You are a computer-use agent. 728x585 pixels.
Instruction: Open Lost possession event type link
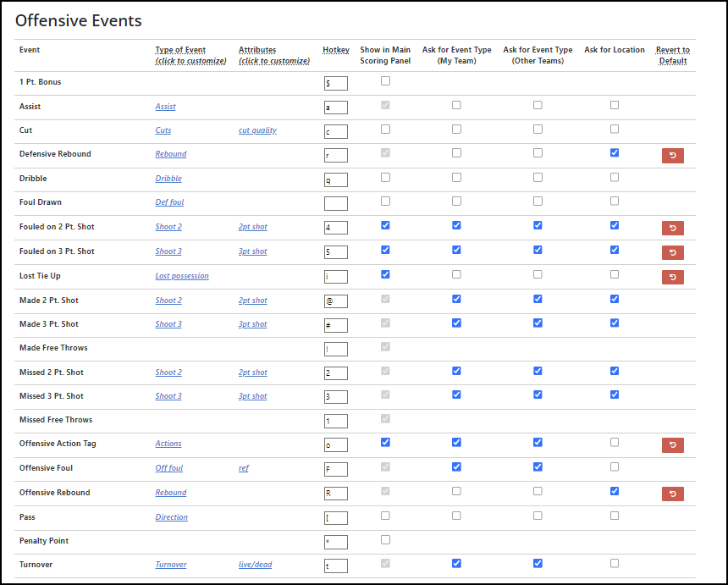(182, 276)
